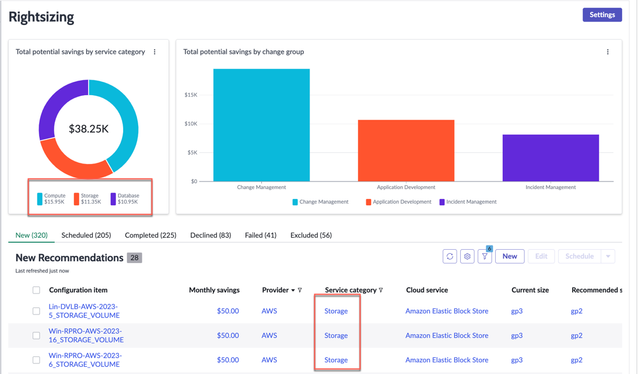638x374 pixels.
Task: Open Win-RPRO-AWS-2023-16_STORAGE_VOLUME link
Action: coord(86,335)
